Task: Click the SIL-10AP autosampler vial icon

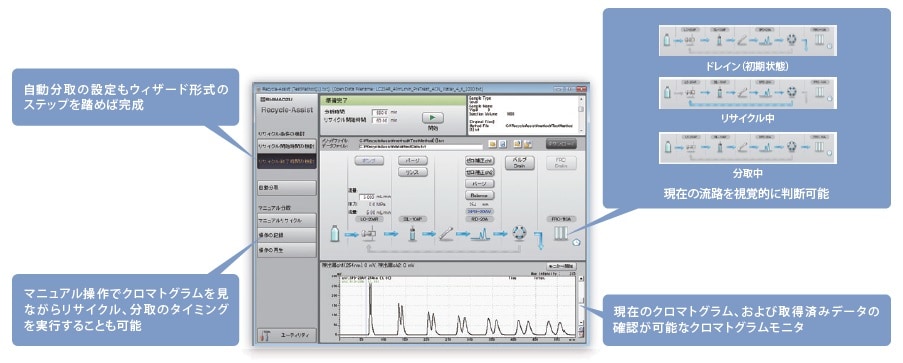Action: [412, 234]
